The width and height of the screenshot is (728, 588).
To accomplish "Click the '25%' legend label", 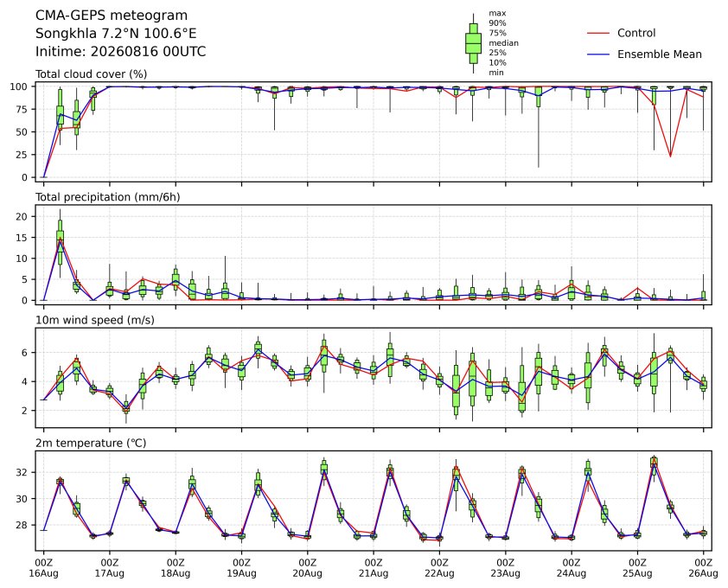I will click(x=497, y=53).
